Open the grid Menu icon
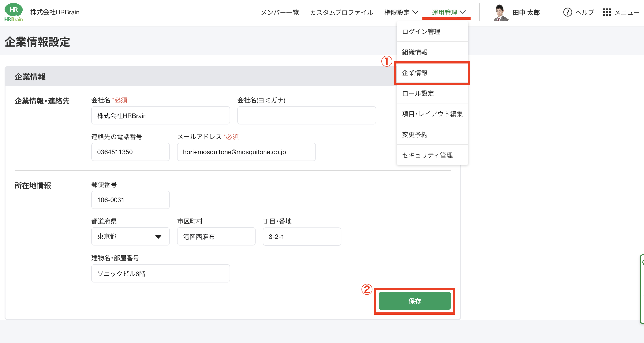644x343 pixels. (x=607, y=12)
